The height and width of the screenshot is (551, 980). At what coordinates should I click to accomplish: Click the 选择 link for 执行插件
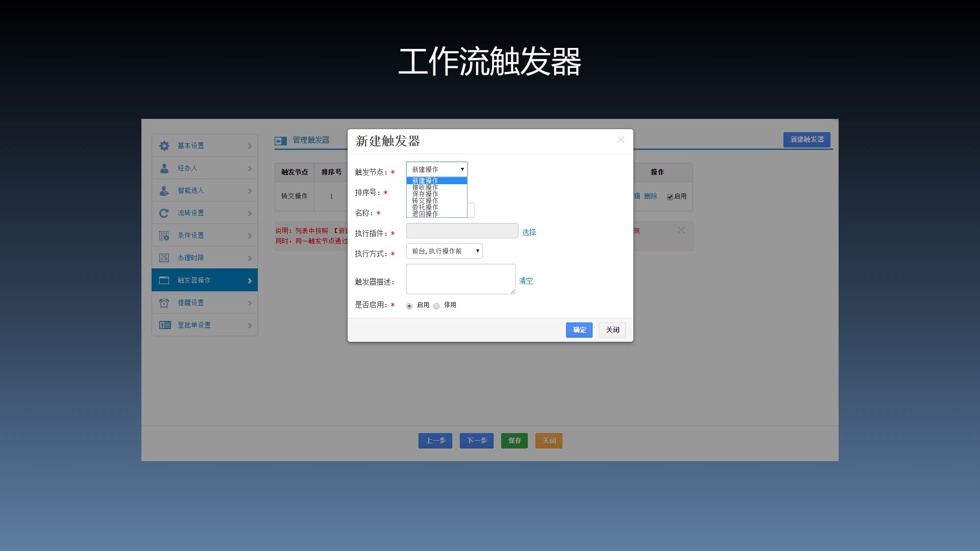[529, 232]
